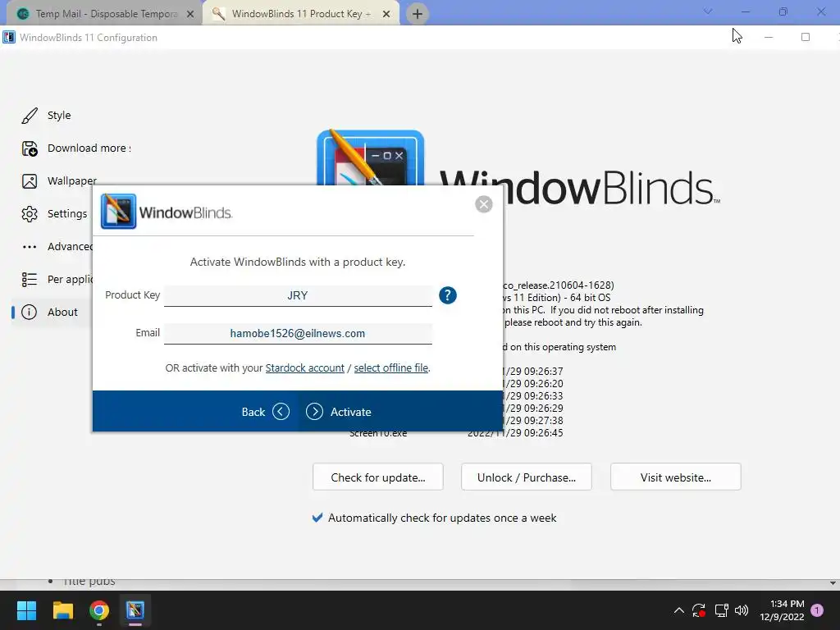The width and height of the screenshot is (840, 630).
Task: Open Settings gear icon in sidebar
Action: click(x=30, y=214)
